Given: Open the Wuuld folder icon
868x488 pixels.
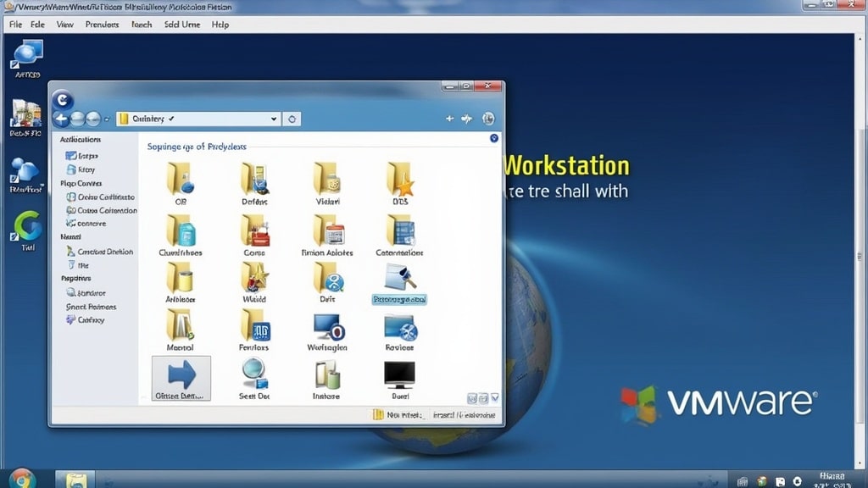Looking at the screenshot, I should coord(254,277).
